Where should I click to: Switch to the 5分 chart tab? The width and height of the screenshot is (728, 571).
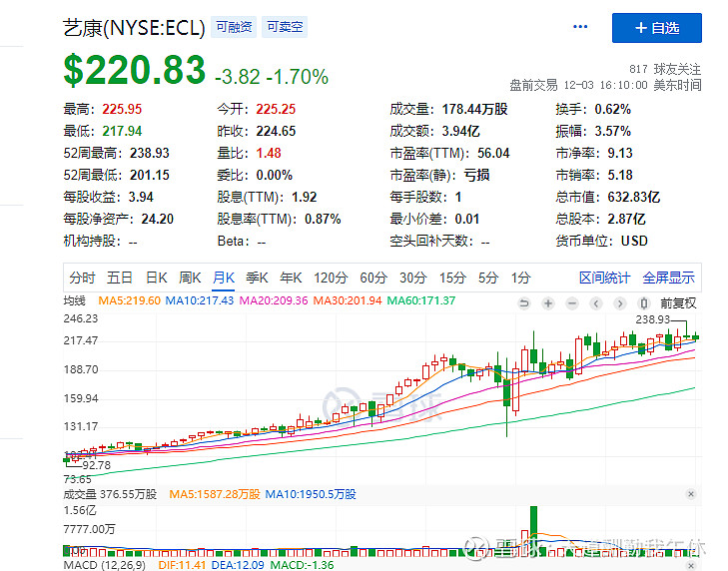point(488,278)
